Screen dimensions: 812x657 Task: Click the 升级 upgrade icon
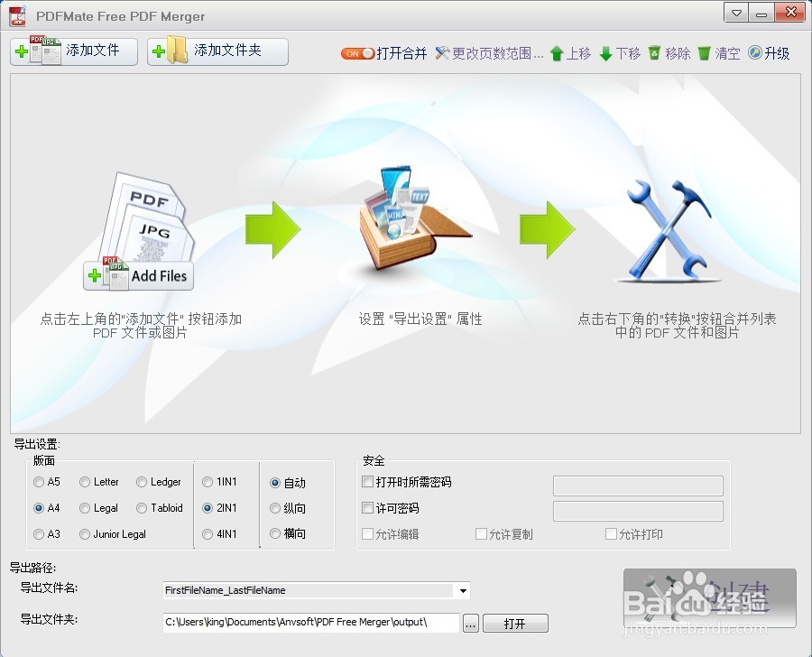754,52
